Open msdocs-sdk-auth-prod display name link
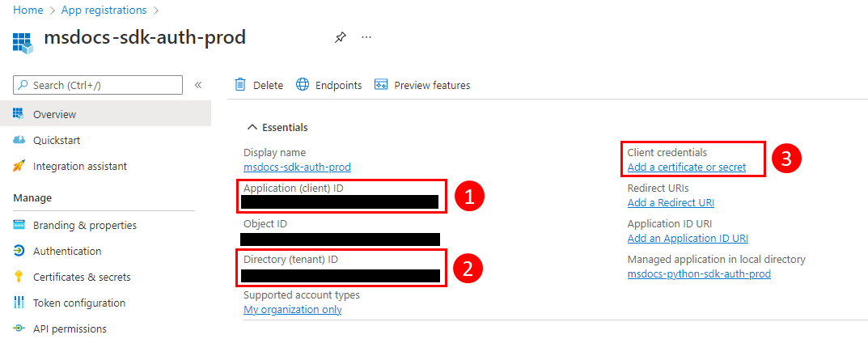The width and height of the screenshot is (868, 339). tap(297, 167)
